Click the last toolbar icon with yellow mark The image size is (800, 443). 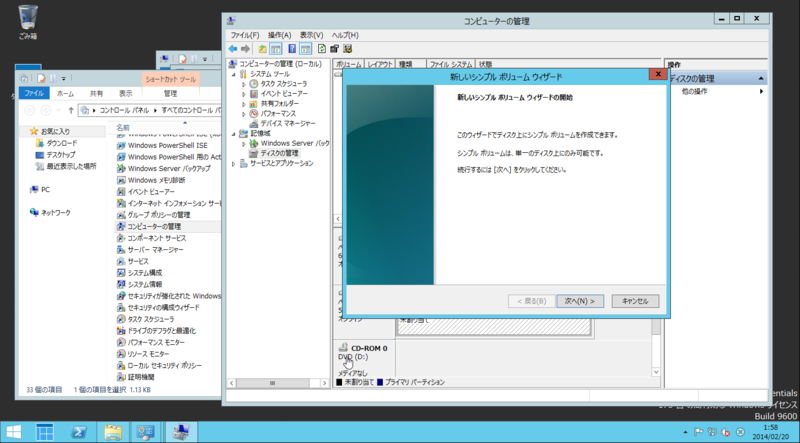pyautogui.click(x=347, y=49)
